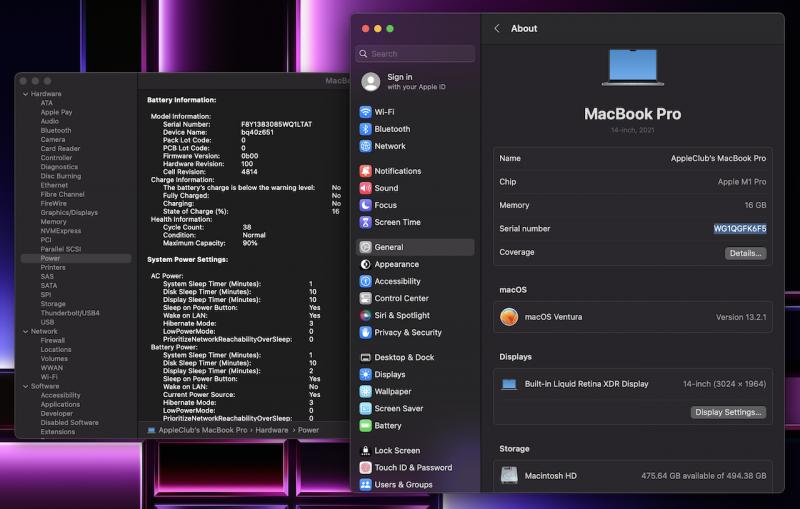Select Graphics/Displays in the Hardware tree
Image resolution: width=800 pixels, height=509 pixels.
pyautogui.click(x=69, y=213)
